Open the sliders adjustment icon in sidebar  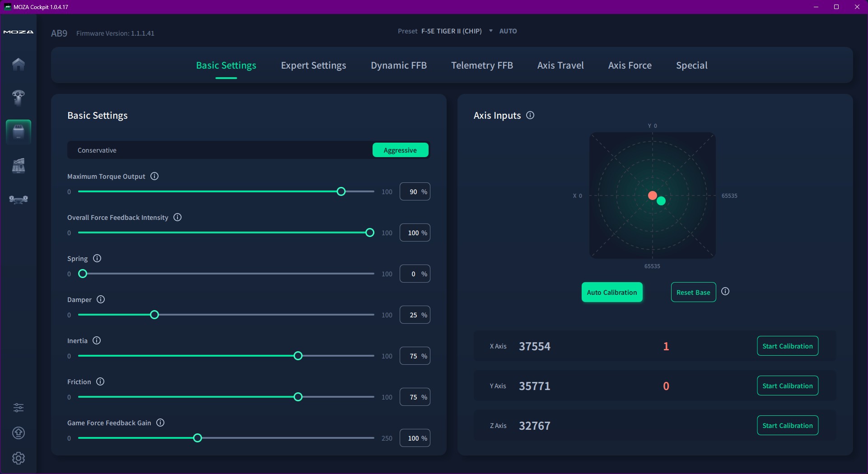(19, 408)
